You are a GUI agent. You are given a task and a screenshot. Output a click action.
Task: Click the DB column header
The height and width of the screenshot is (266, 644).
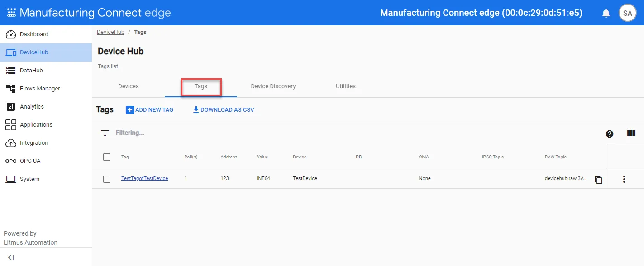click(358, 157)
